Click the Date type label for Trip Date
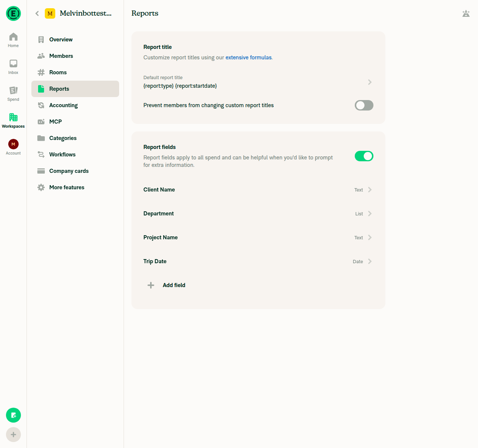Image resolution: width=478 pixels, height=448 pixels. (358, 262)
